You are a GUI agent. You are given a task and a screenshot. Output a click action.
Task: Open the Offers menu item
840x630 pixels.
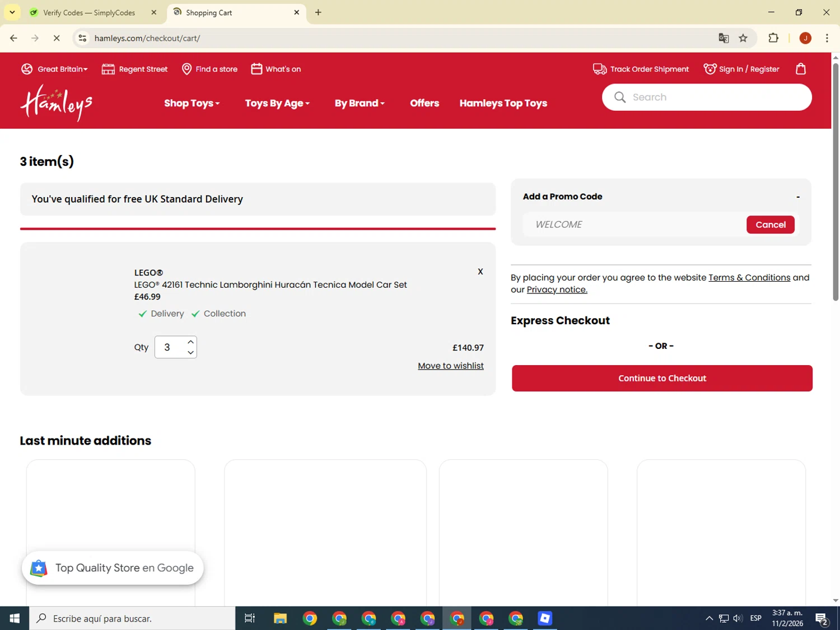[x=424, y=103]
